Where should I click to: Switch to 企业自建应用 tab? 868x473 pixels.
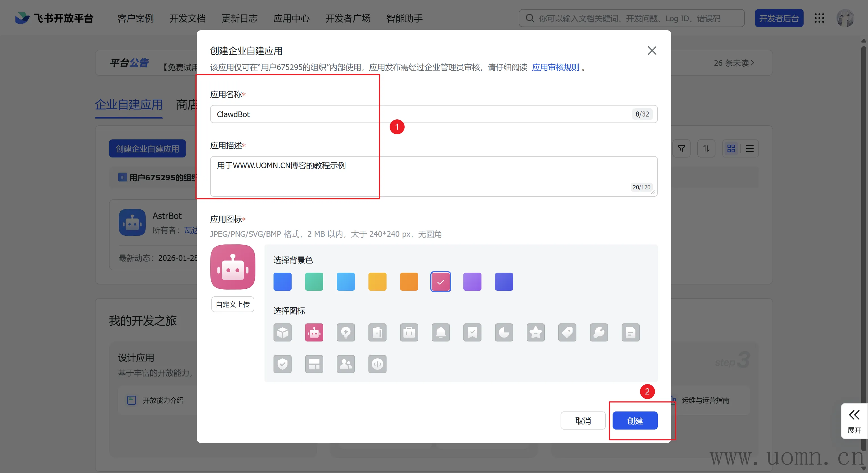(x=129, y=105)
